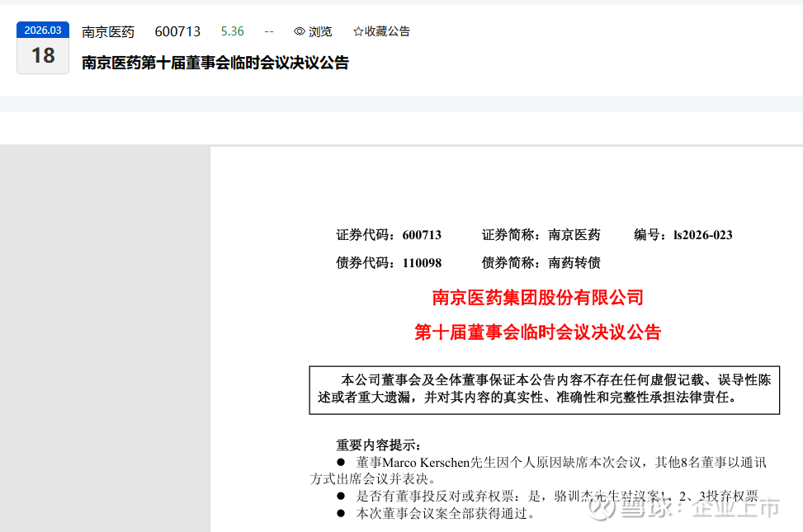The width and height of the screenshot is (803, 532).
Task: Click the stock price 5.36
Action: point(232,31)
